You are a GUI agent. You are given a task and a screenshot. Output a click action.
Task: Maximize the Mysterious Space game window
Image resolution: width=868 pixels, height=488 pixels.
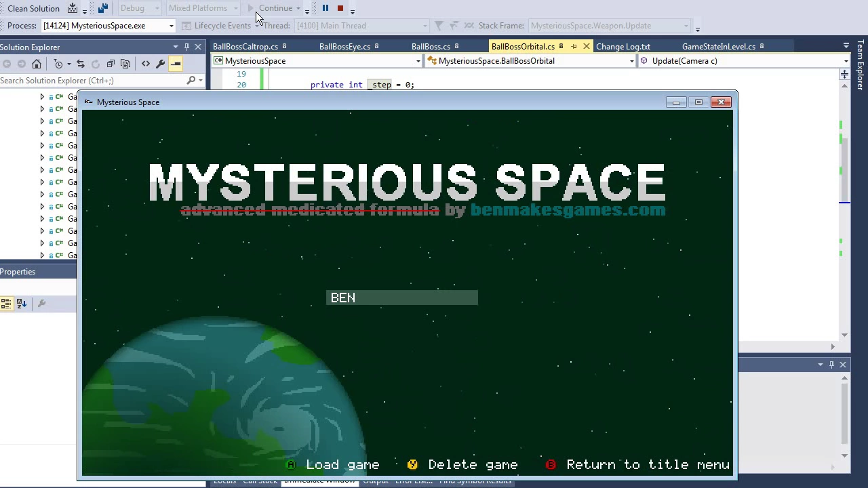(x=698, y=102)
